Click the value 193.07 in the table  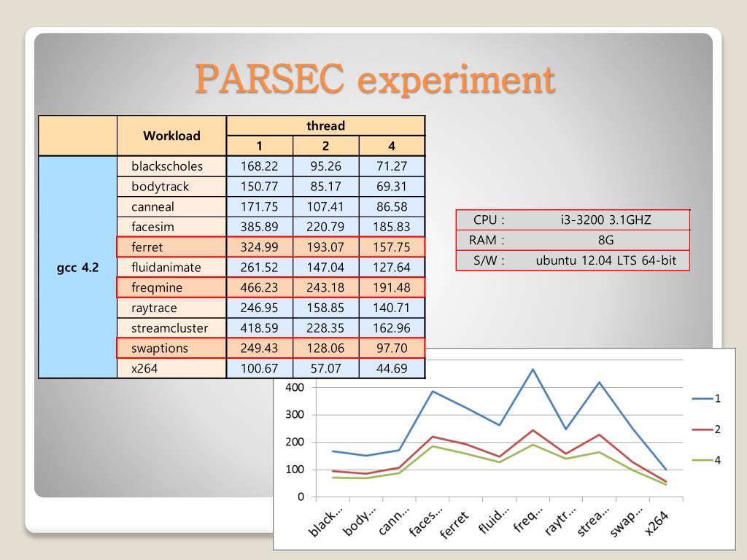click(325, 247)
